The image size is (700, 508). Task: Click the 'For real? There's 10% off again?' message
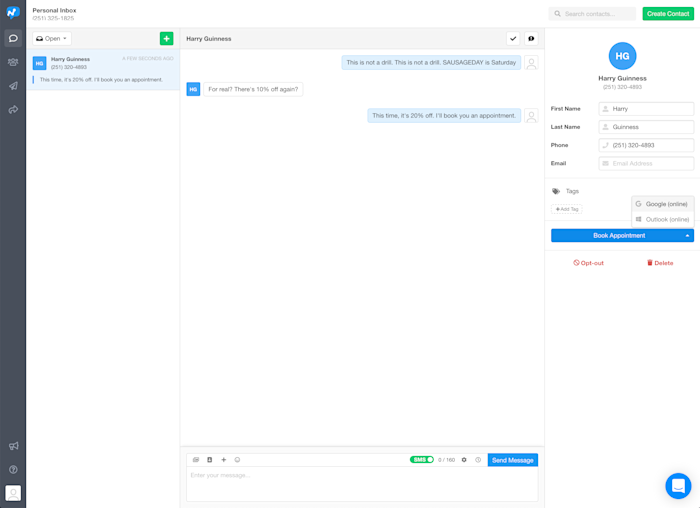tap(253, 89)
